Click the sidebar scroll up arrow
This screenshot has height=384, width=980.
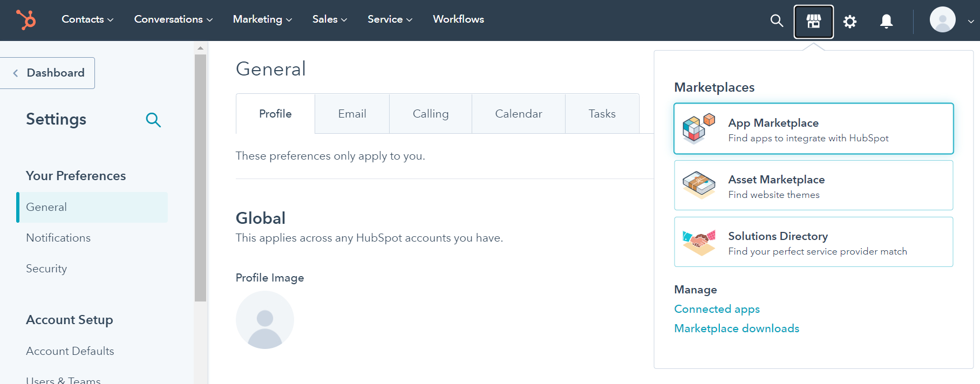[x=200, y=48]
